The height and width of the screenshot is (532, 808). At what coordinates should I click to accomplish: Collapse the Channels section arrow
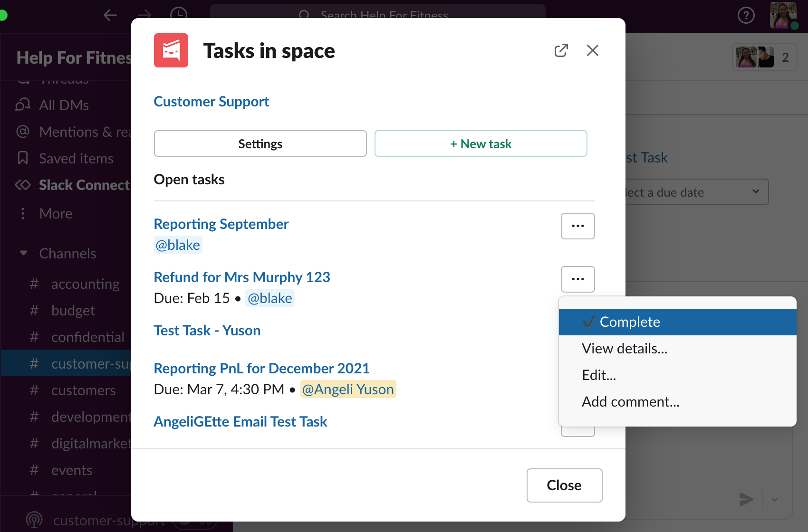pos(23,253)
